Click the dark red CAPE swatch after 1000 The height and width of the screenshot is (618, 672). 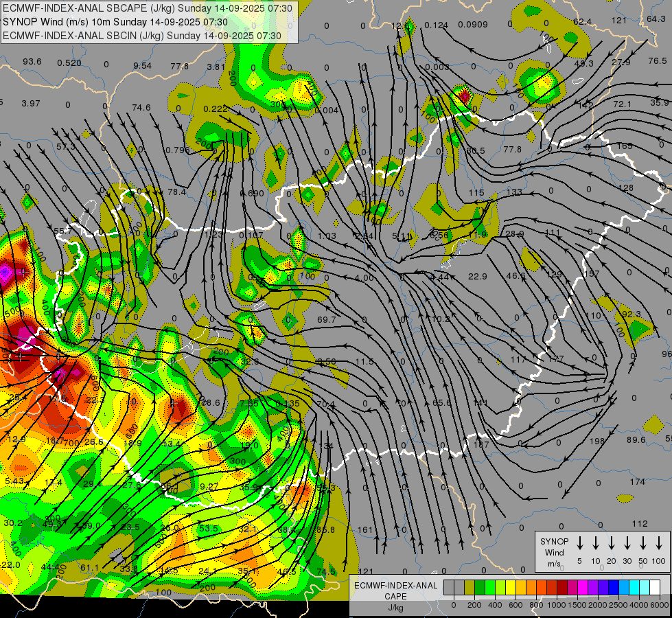562,588
